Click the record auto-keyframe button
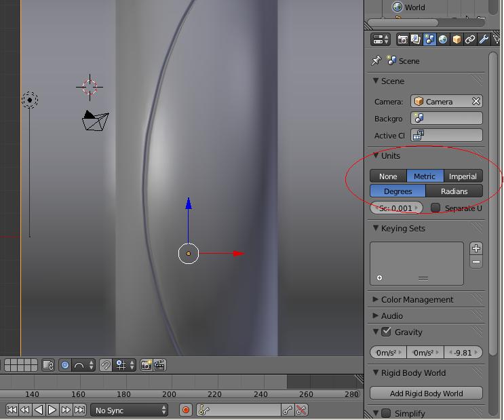The height and width of the screenshot is (420, 504). 186,410
